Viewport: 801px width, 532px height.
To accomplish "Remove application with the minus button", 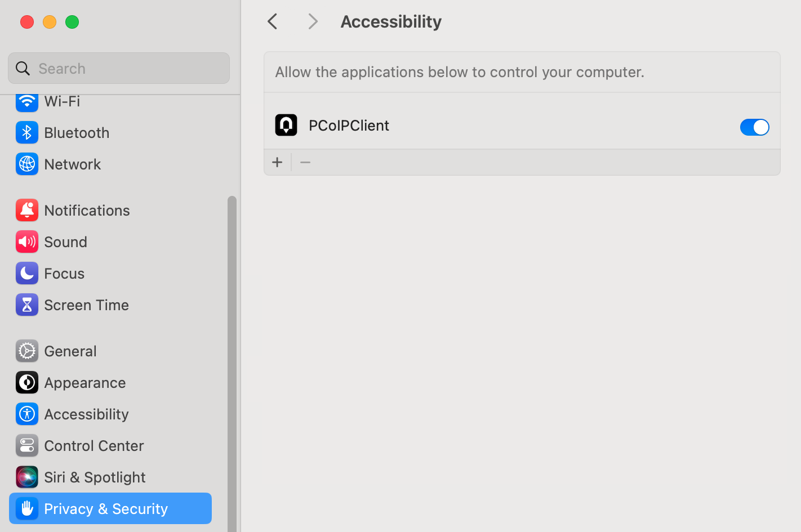I will point(305,163).
